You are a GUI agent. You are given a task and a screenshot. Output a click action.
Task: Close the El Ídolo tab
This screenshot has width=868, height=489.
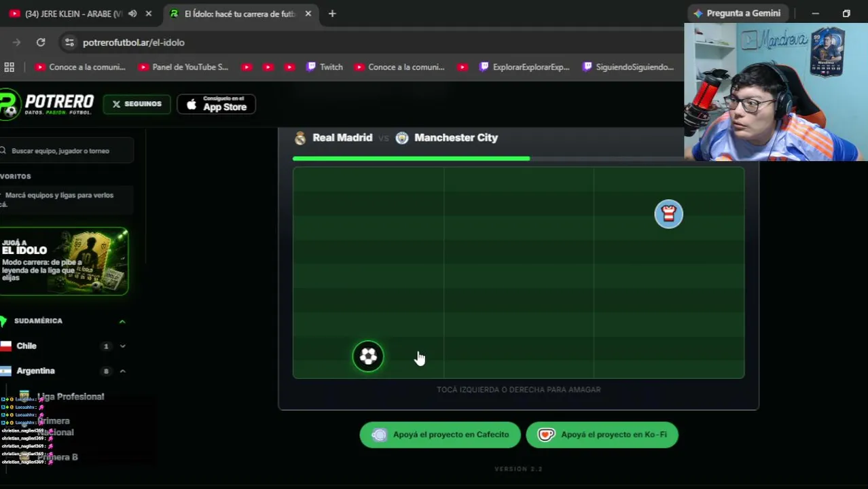coord(308,14)
